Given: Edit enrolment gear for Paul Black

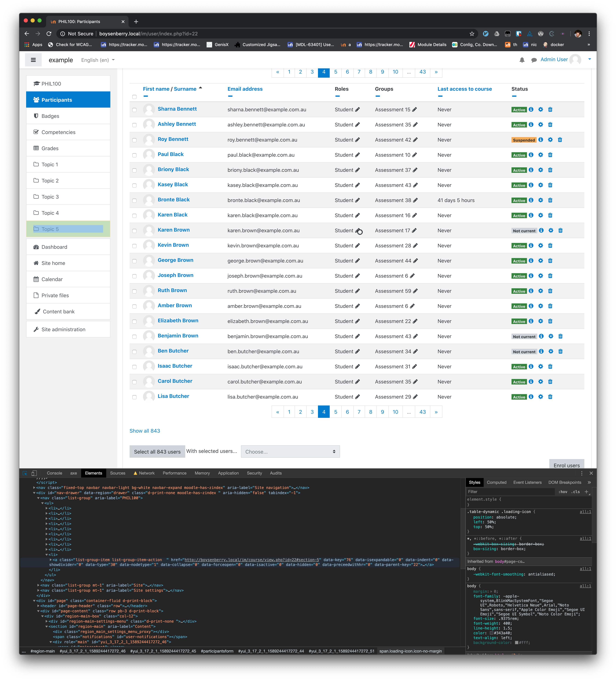Looking at the screenshot, I should [x=540, y=155].
